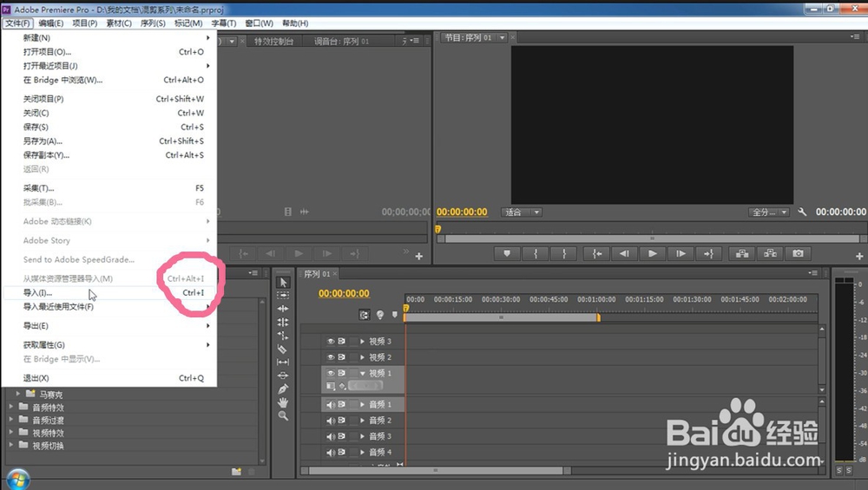Expand the 音频特效 effects folder

tap(11, 407)
